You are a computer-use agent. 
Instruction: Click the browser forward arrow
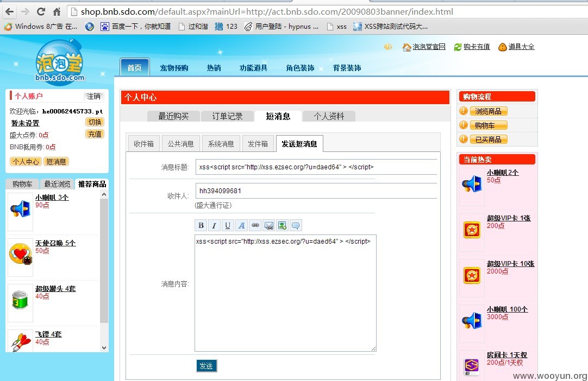(x=25, y=11)
